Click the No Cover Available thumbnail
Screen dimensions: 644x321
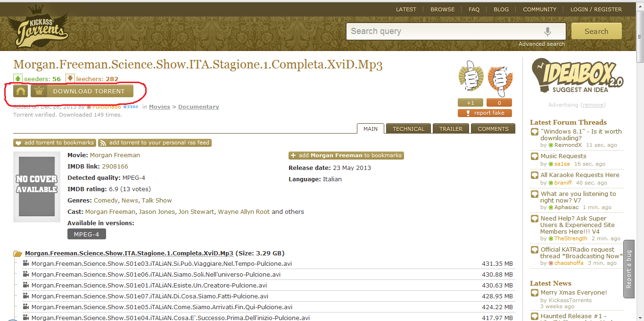(37, 187)
